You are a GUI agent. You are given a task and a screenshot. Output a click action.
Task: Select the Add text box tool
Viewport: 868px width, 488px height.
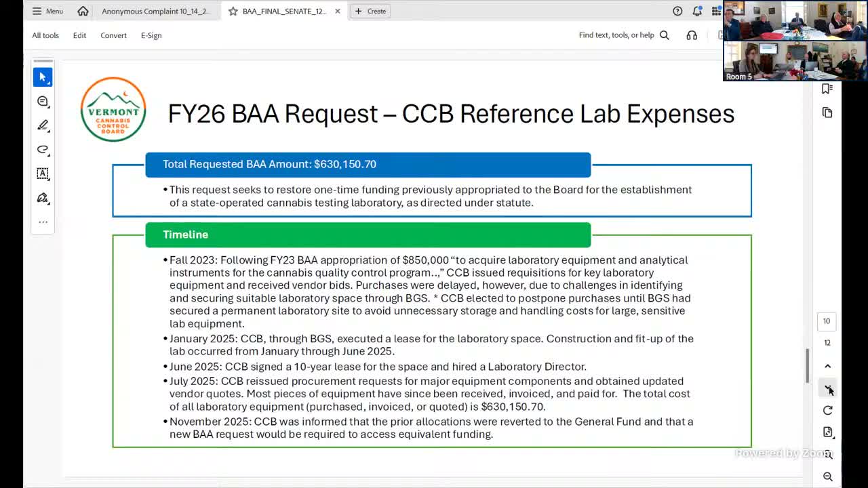click(43, 174)
